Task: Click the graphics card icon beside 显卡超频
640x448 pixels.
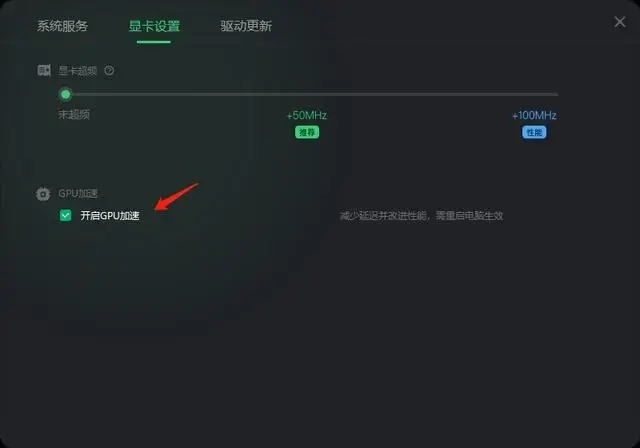Action: (44, 71)
